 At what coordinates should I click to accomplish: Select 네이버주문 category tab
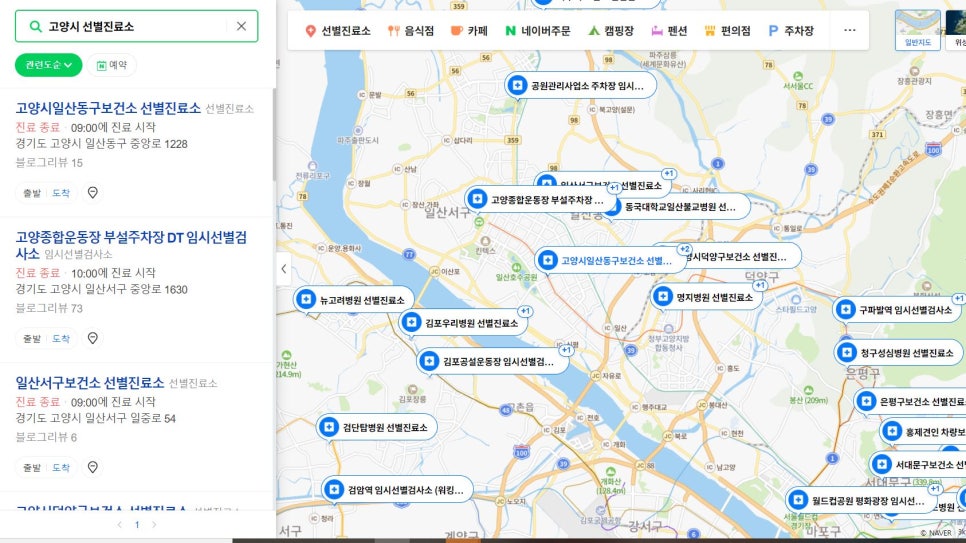pyautogui.click(x=537, y=30)
